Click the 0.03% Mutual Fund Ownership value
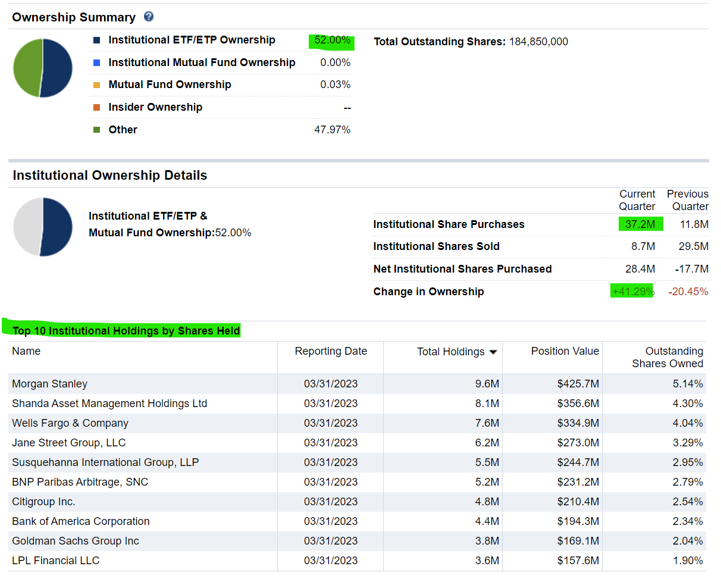This screenshot has height=588, width=721. pyautogui.click(x=335, y=85)
